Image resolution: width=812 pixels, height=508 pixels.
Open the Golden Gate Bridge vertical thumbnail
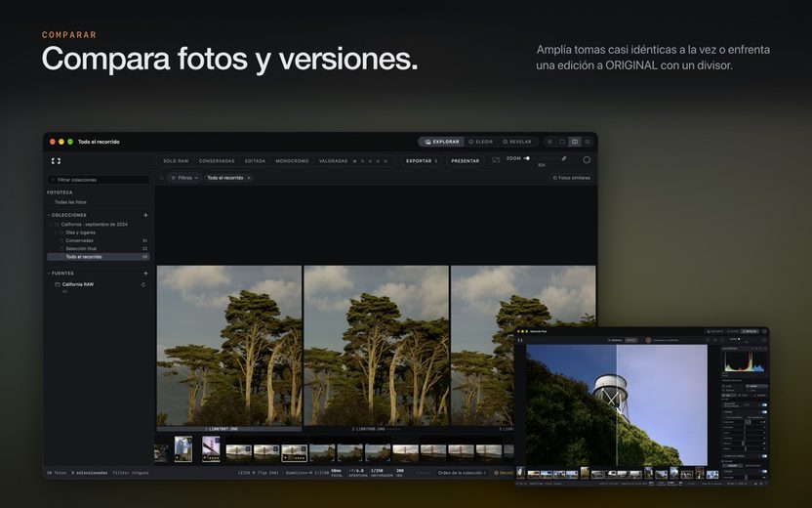(211, 449)
